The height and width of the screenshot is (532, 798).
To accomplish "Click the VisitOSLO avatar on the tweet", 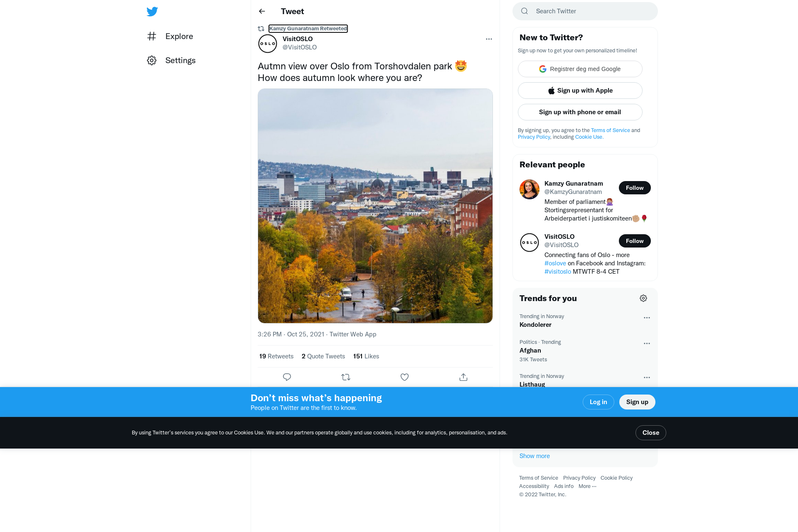I will pos(268,44).
